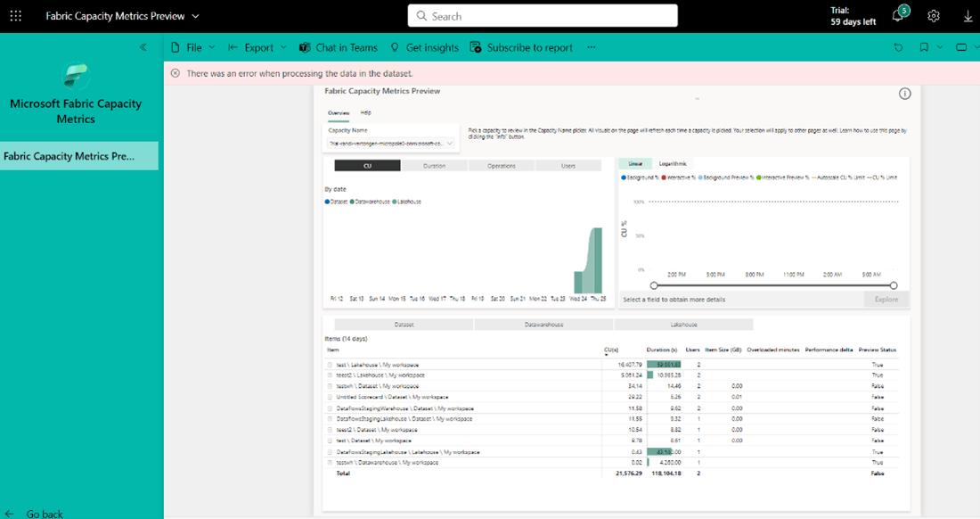Open the Capacity Name dropdown
Image resolution: width=980 pixels, height=519 pixels.
[390, 144]
